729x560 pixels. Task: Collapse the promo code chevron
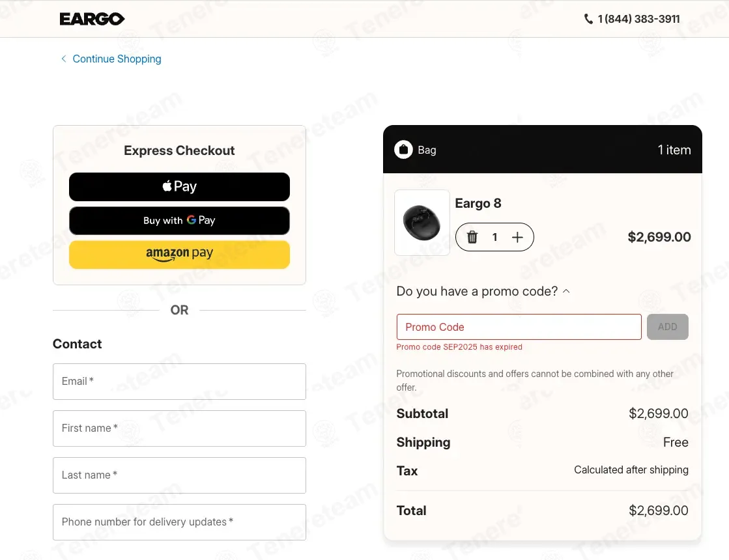point(566,291)
